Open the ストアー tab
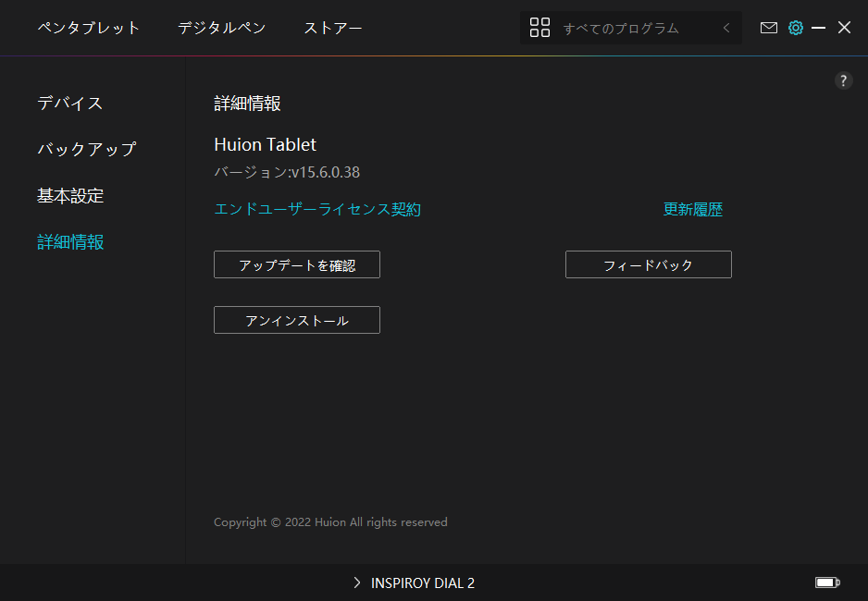868x601 pixels. 333,28
